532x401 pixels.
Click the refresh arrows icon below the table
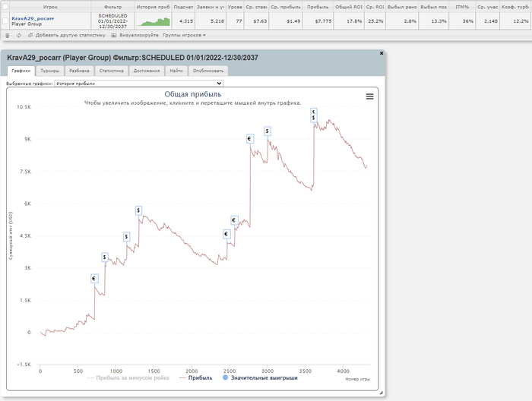19,35
